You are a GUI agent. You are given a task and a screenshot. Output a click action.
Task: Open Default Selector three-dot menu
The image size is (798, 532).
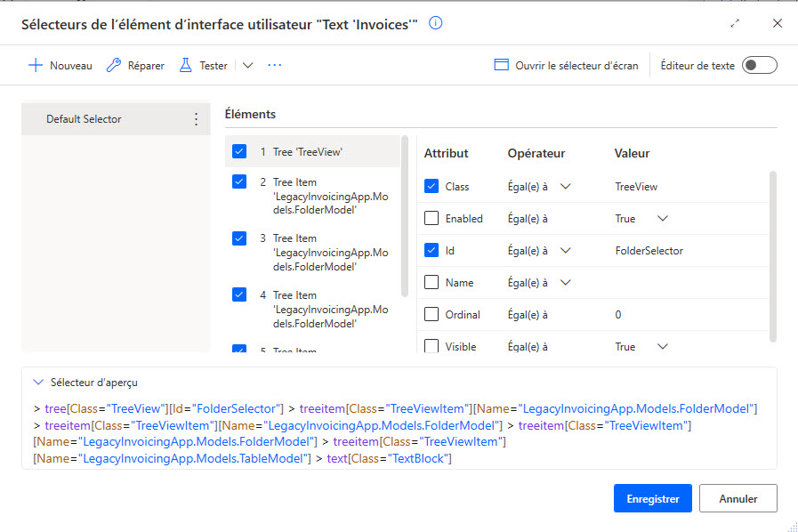coord(197,119)
